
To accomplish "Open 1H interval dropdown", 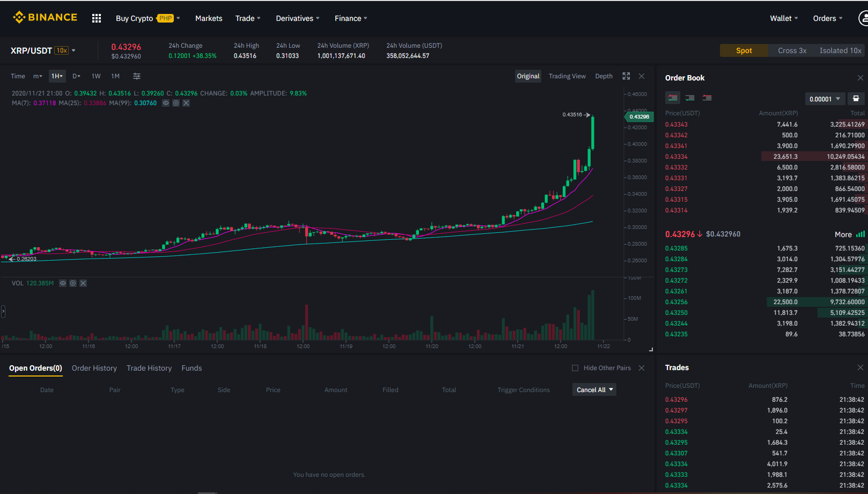I will 57,76.
